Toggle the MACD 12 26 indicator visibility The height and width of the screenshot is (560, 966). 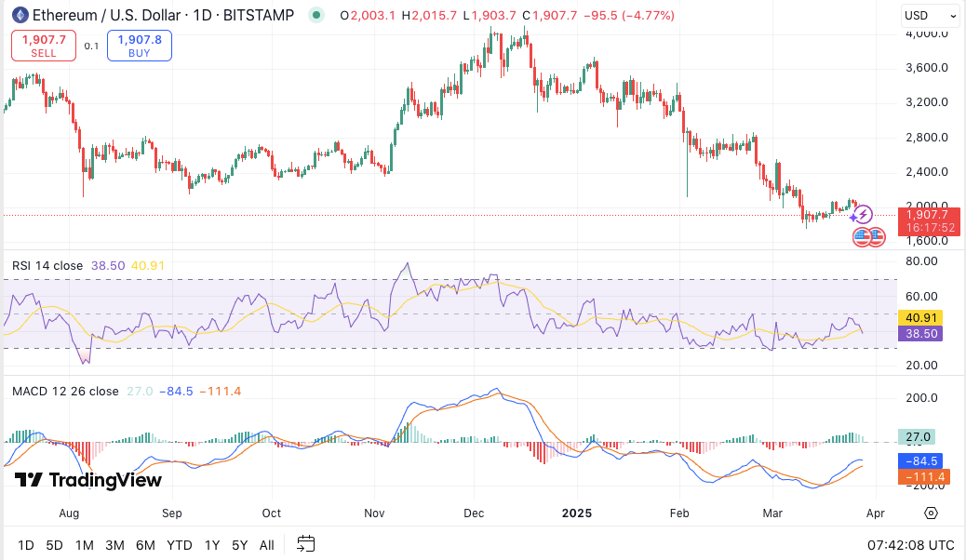coord(66,391)
